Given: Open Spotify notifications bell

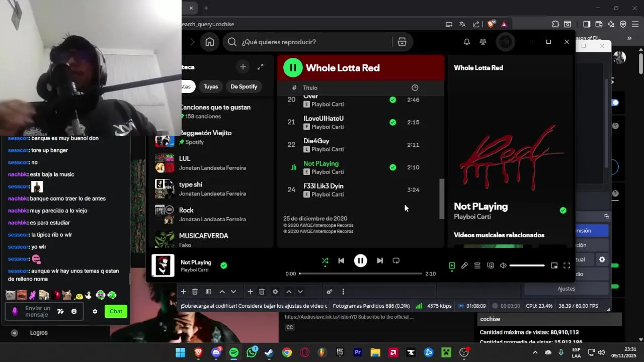Looking at the screenshot, I should pyautogui.click(x=467, y=42).
